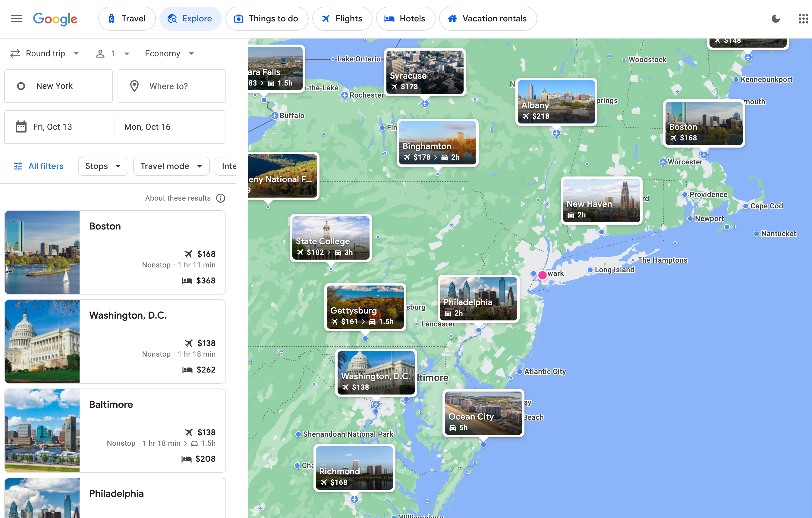Open the Niagara Falls map card
Image resolution: width=812 pixels, height=518 pixels.
275,68
